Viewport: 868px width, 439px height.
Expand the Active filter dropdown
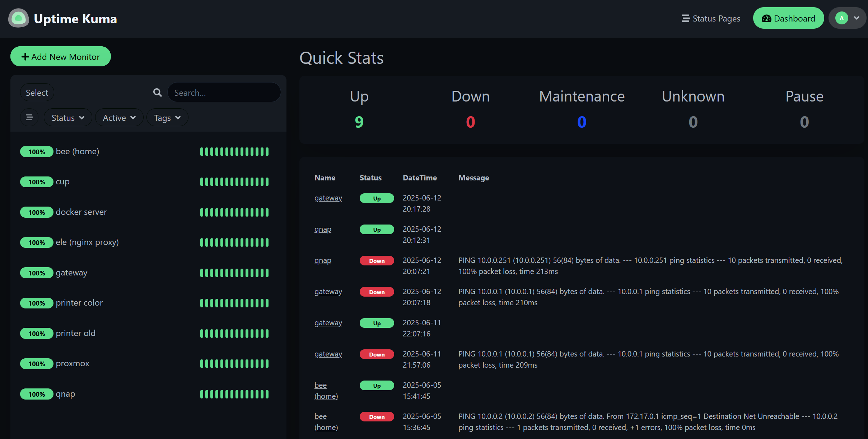pyautogui.click(x=119, y=117)
